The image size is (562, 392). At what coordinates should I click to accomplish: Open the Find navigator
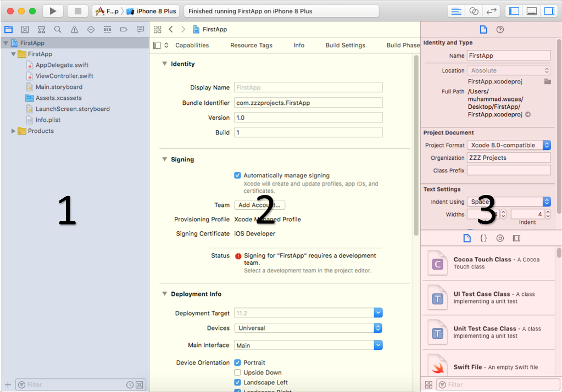[x=58, y=30]
